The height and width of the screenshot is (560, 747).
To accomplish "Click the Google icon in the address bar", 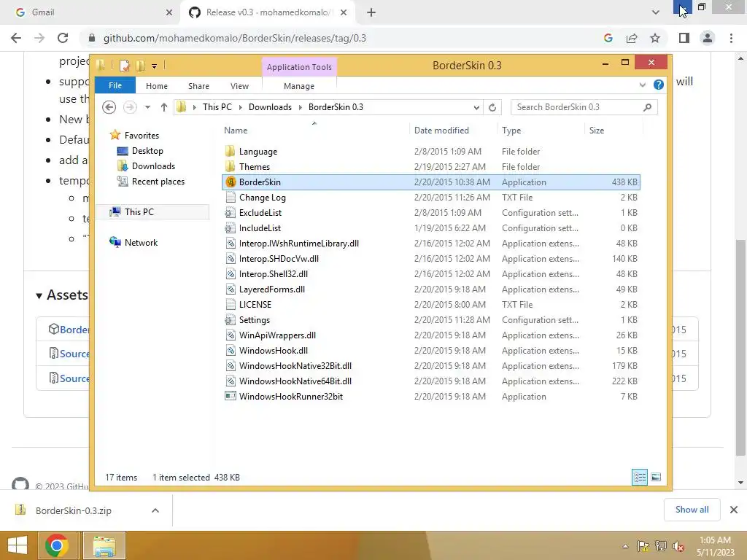I will tap(608, 38).
